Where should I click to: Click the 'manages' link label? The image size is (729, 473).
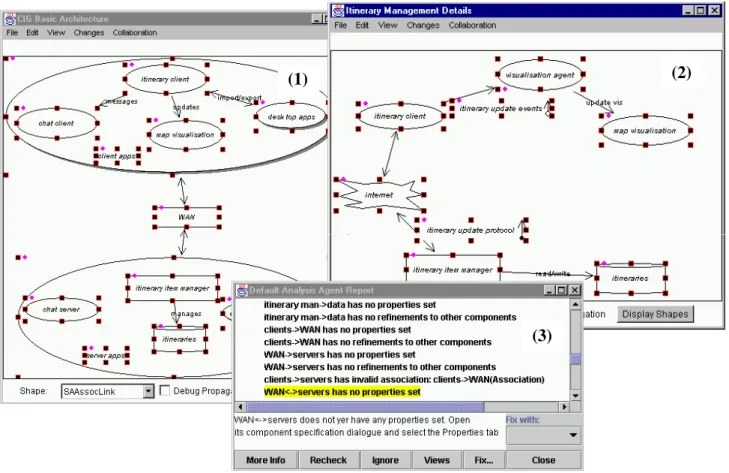point(186,314)
